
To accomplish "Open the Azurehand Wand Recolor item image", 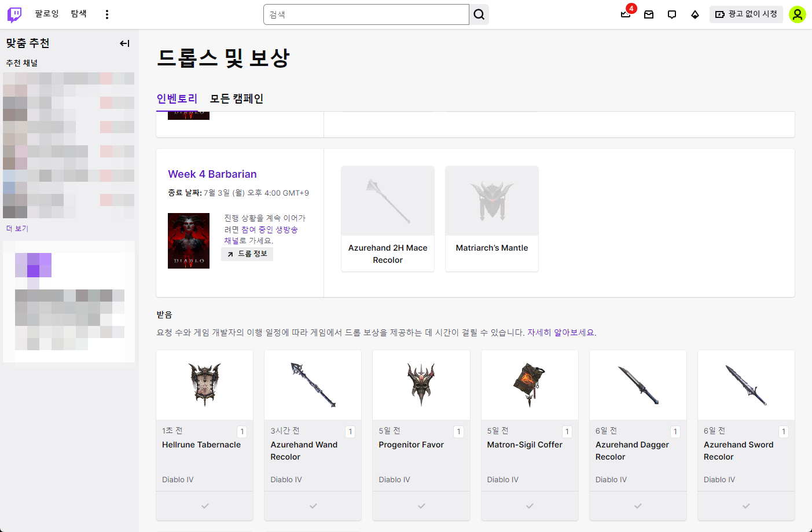I will point(313,385).
